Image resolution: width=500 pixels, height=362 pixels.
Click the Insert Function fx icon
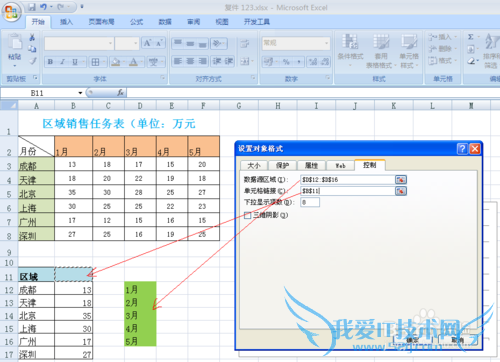click(120, 93)
